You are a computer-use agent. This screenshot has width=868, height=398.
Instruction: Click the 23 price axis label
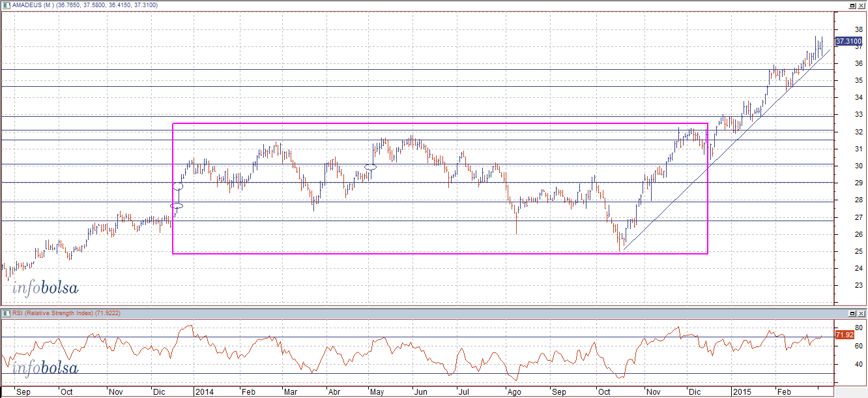[x=860, y=285]
